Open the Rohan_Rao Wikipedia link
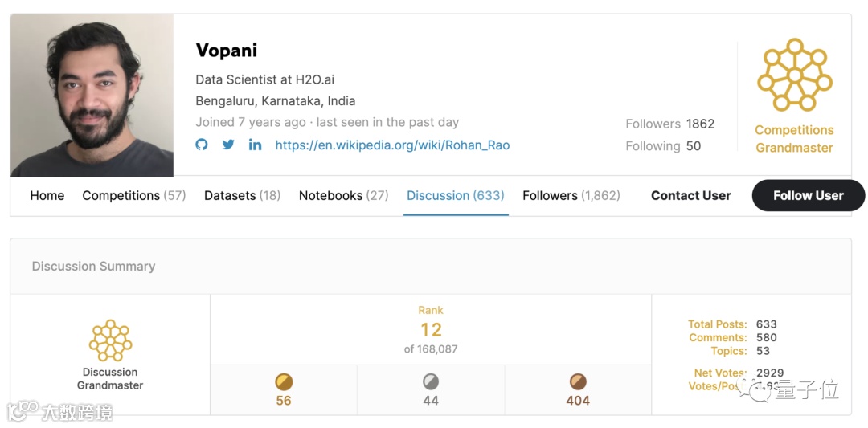Viewport: 868px width, 428px height. (392, 145)
